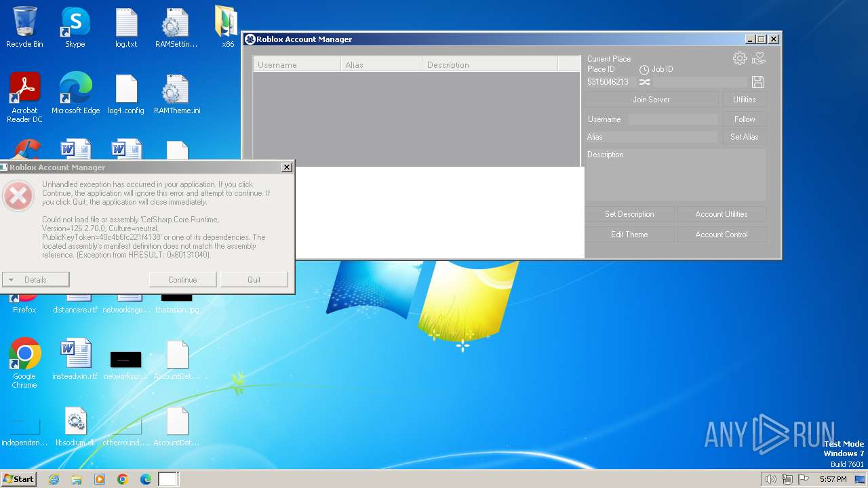Screen dimensions: 868x488
Task: Select the distancere.rtf desktop file
Action: point(75,304)
